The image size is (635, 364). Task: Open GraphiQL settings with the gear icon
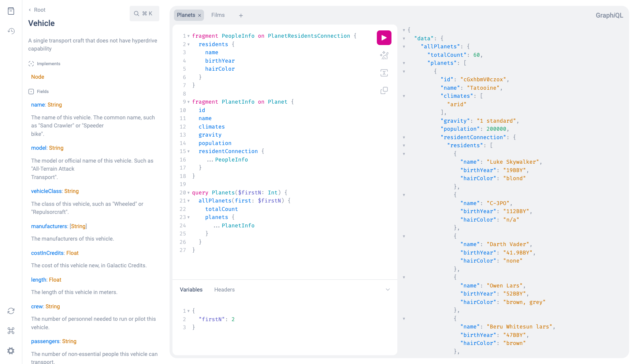coord(11,350)
